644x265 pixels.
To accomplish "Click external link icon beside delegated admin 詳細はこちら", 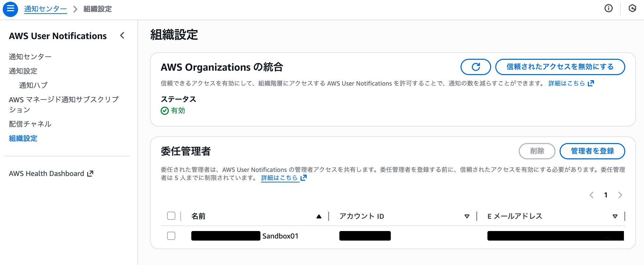I will coord(304,178).
